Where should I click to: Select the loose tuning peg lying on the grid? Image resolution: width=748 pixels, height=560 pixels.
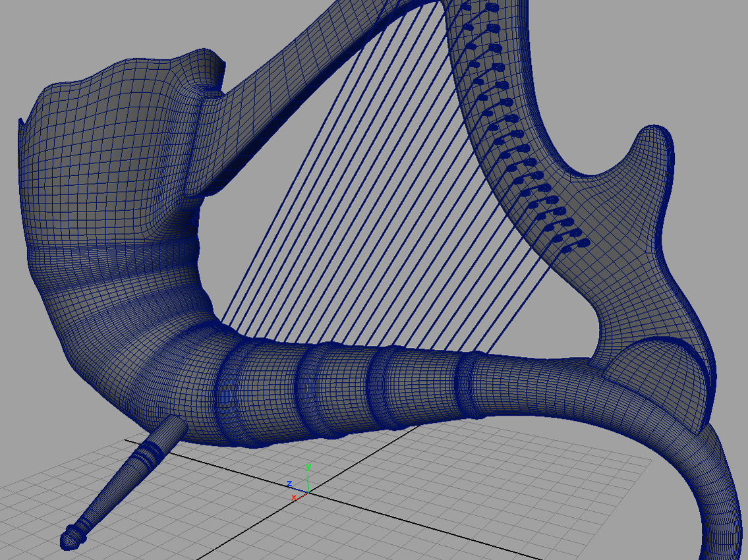(x=123, y=483)
